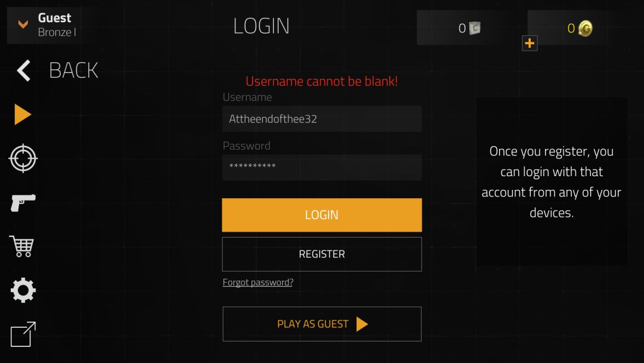Screen dimensions: 644x363
Task: Click the orange LOGIN button
Action: coord(321,215)
